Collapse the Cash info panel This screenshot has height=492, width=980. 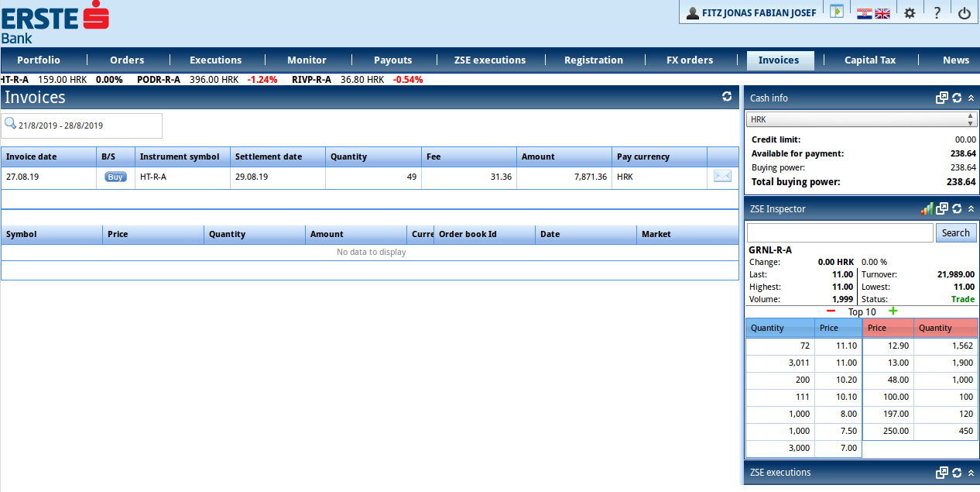971,98
